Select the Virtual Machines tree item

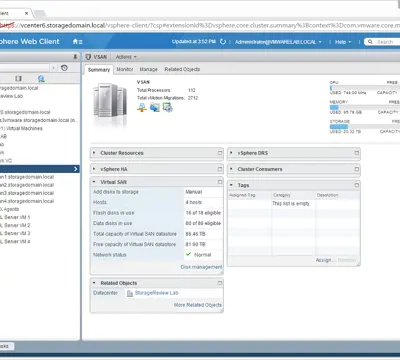click(x=22, y=128)
